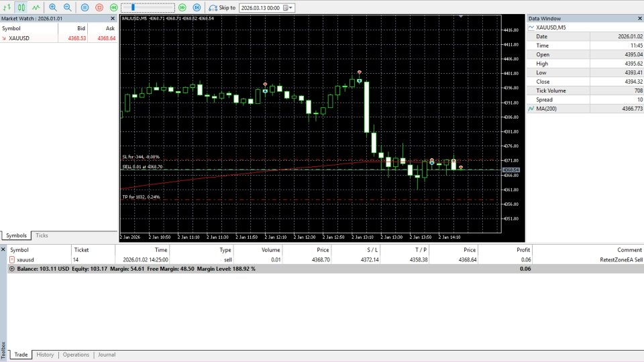Click the SL stop loss line label on chart
This screenshot has height=362, width=644.
pyautogui.click(x=140, y=157)
